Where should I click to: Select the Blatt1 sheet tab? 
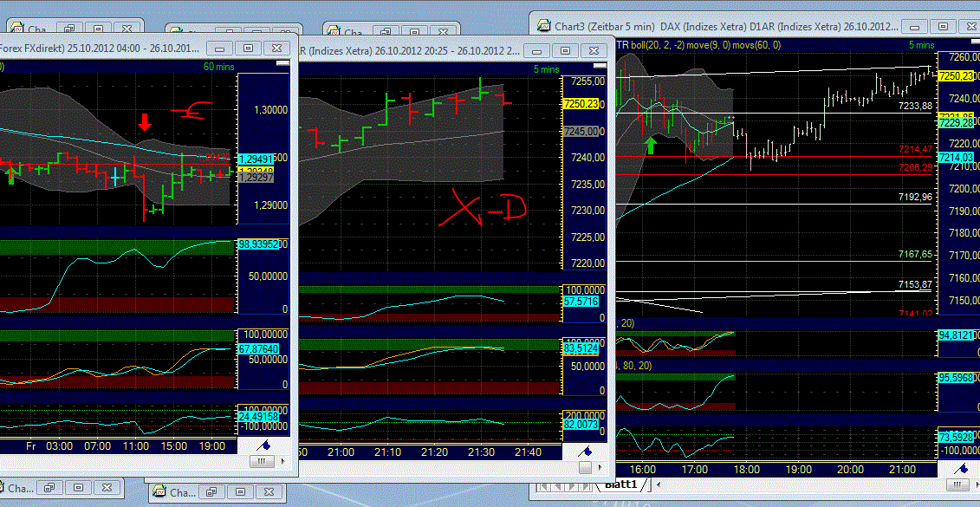tap(623, 484)
